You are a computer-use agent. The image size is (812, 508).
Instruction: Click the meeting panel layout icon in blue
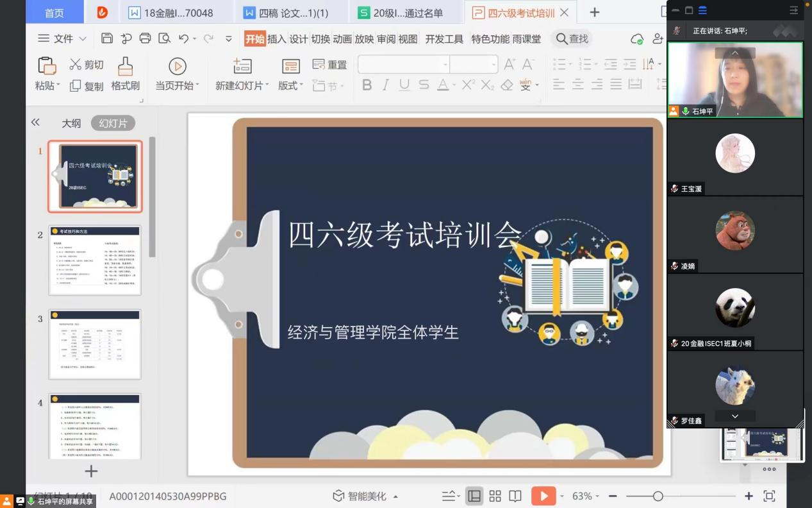[703, 10]
